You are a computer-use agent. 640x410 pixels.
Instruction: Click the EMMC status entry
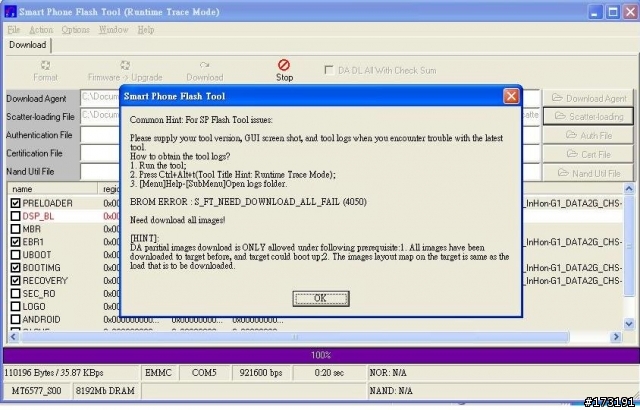click(x=158, y=372)
